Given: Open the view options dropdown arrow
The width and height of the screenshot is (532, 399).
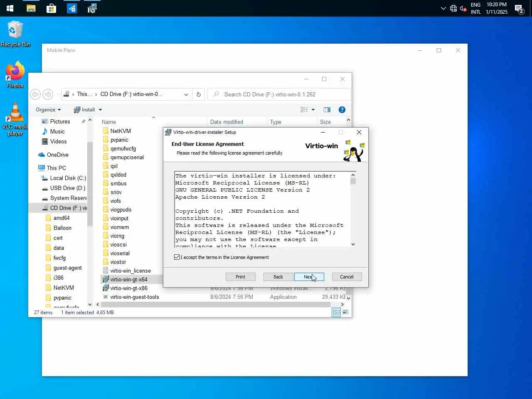Looking at the screenshot, I should (x=313, y=110).
